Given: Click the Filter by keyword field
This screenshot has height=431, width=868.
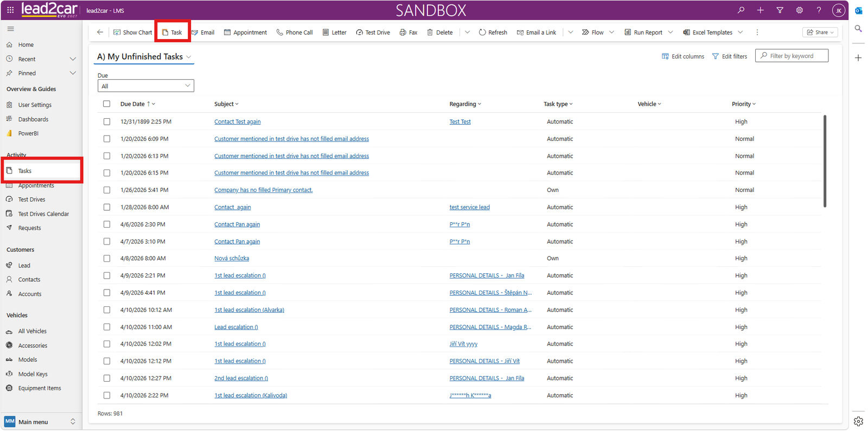Looking at the screenshot, I should click(x=792, y=56).
